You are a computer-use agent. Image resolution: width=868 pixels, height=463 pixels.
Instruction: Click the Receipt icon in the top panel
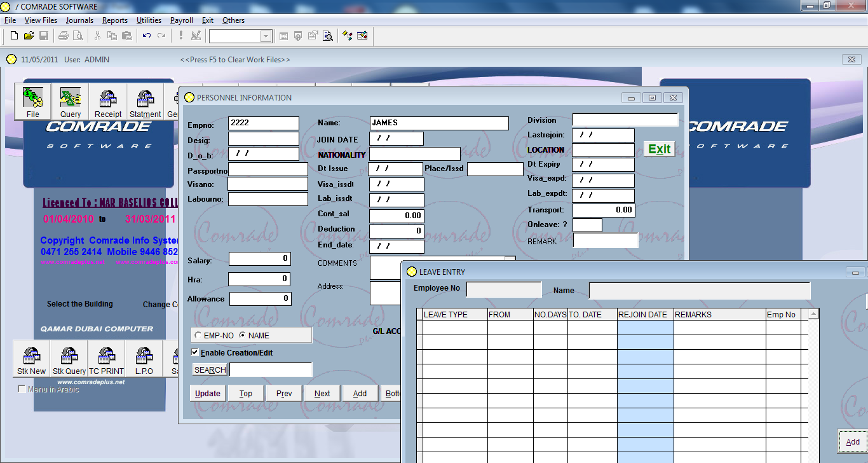pos(107,100)
